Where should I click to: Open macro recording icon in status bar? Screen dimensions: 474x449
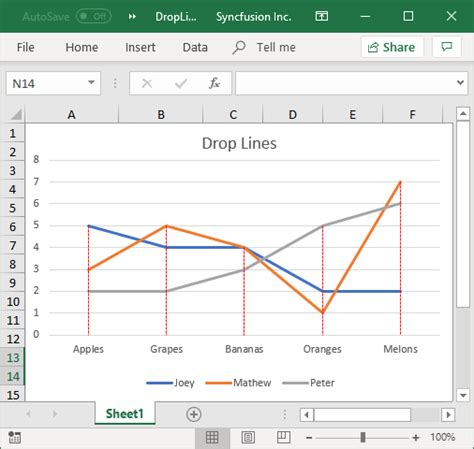15,437
